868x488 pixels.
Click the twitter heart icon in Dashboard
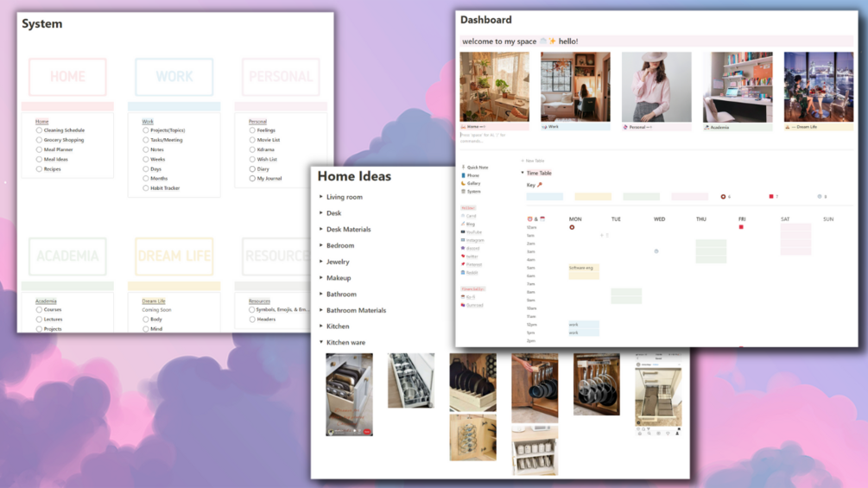coord(463,257)
